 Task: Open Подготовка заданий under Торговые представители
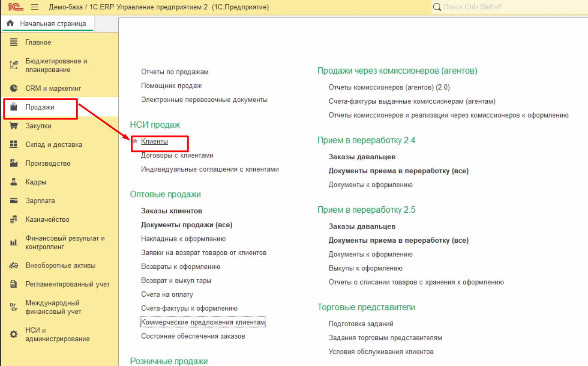pos(361,324)
